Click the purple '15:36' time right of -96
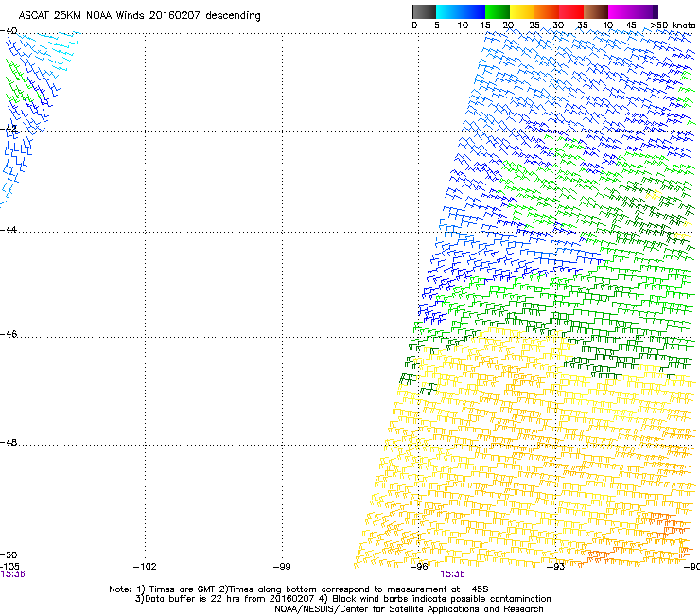The width and height of the screenshot is (700, 615). coord(452,574)
